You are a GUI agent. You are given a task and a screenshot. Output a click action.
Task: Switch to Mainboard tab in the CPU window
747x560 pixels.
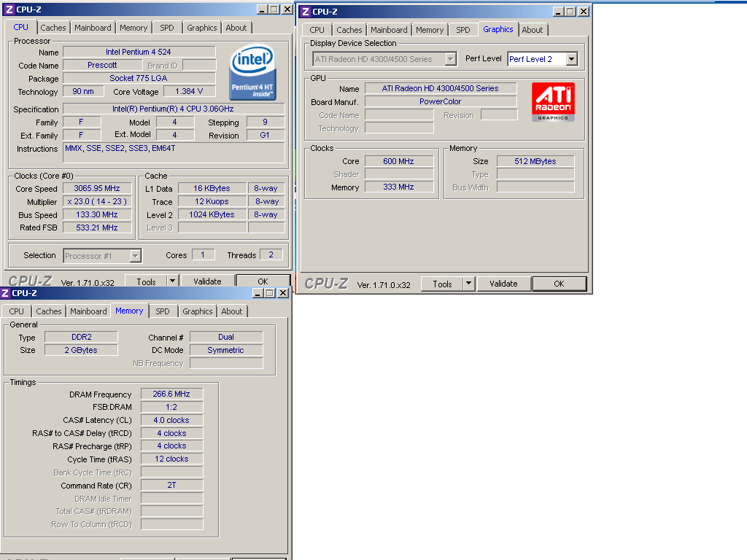93,28
